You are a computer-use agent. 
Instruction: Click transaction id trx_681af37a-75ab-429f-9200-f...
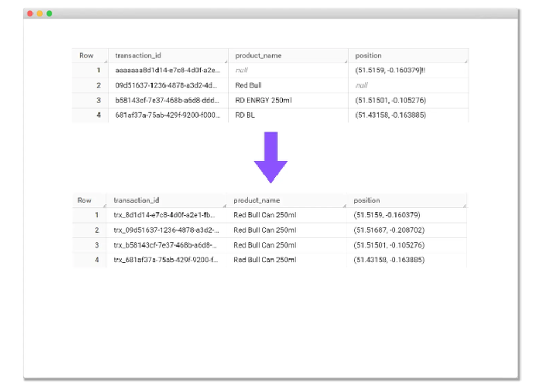click(166, 260)
